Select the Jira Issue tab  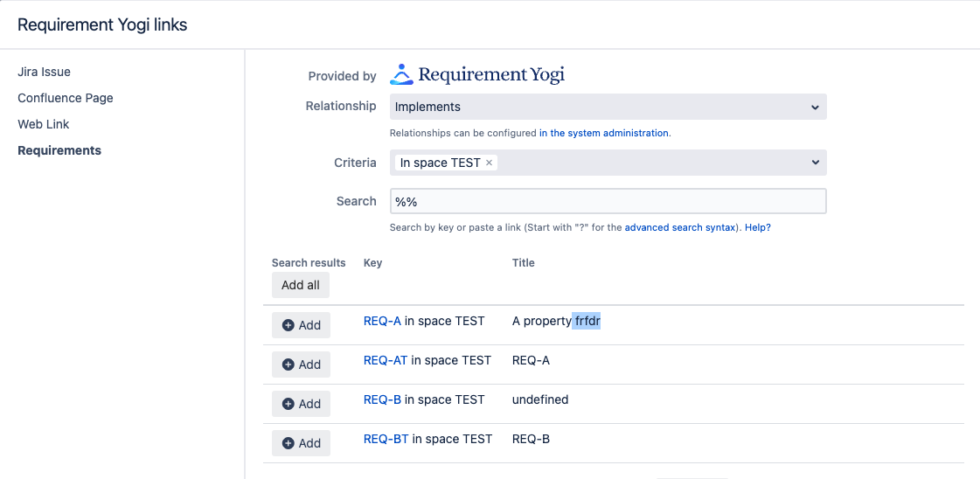point(44,72)
